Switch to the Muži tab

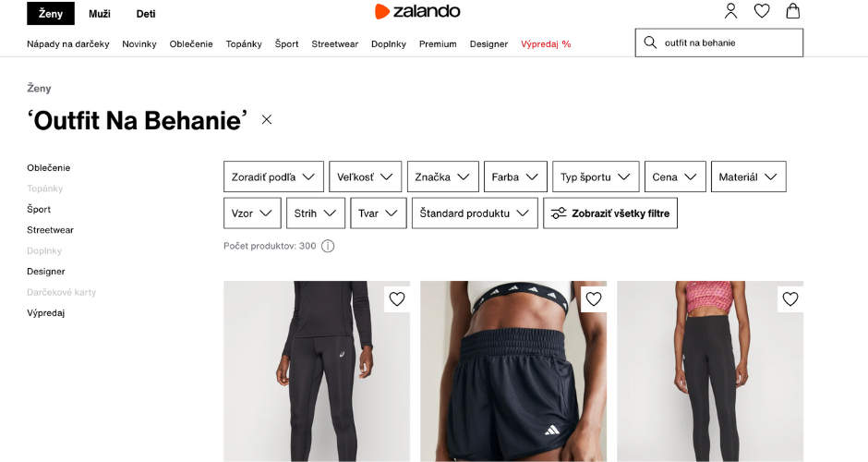[100, 14]
